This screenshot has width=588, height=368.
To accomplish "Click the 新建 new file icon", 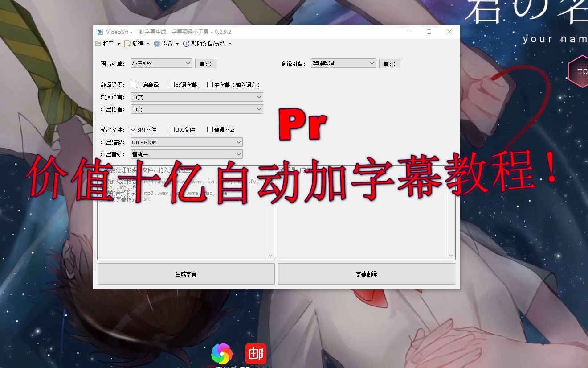I will pos(127,43).
